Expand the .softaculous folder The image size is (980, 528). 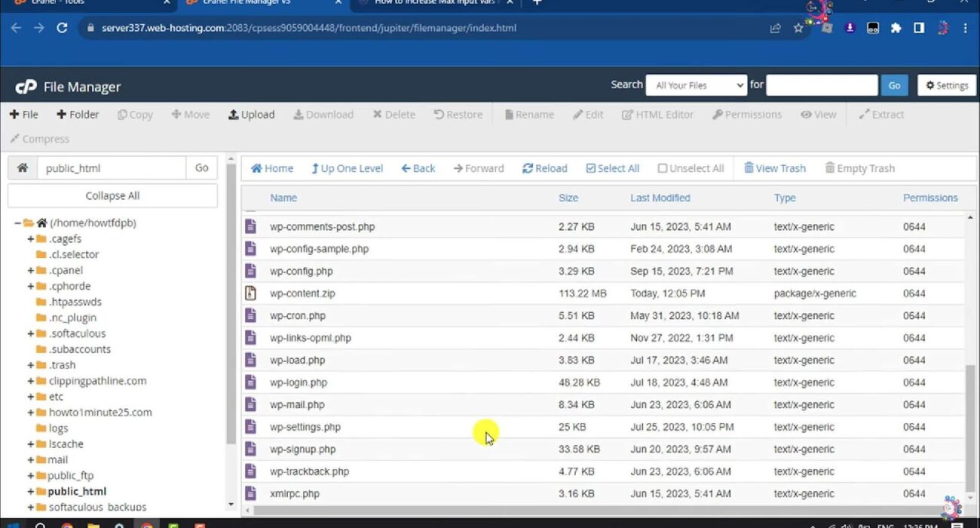[x=31, y=333]
